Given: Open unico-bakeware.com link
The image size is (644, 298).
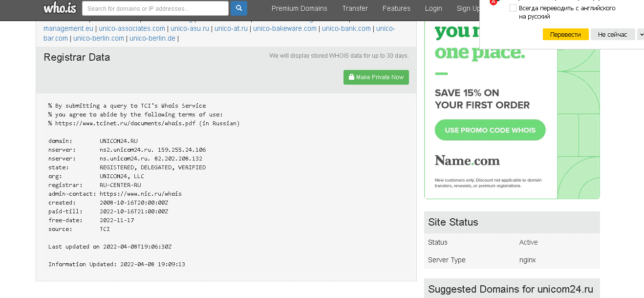Looking at the screenshot, I should [285, 28].
